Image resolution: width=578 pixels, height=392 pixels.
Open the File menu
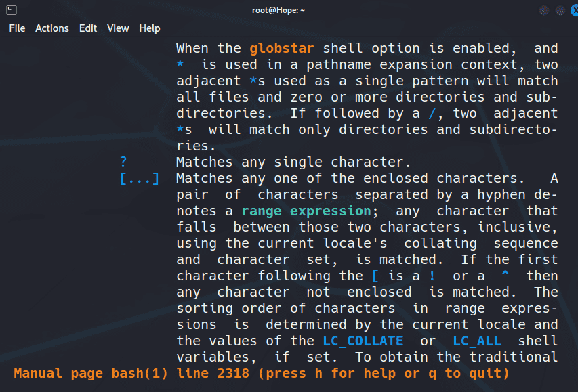coord(17,28)
